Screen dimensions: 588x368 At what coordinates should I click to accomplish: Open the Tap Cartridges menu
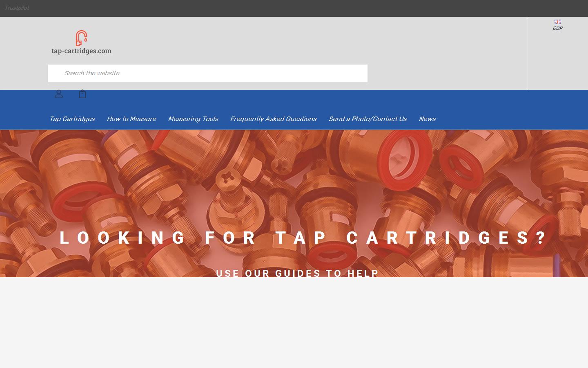pos(72,119)
